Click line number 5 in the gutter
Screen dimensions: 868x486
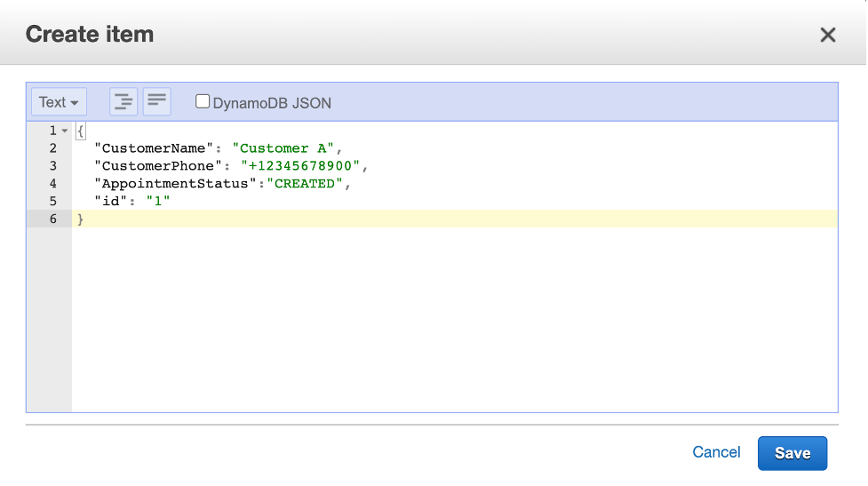pyautogui.click(x=53, y=202)
